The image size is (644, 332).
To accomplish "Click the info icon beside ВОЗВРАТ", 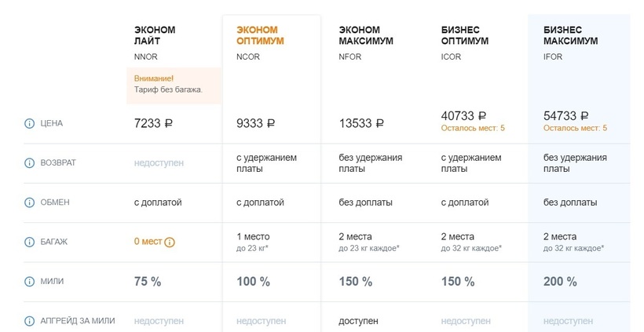I will tap(30, 163).
